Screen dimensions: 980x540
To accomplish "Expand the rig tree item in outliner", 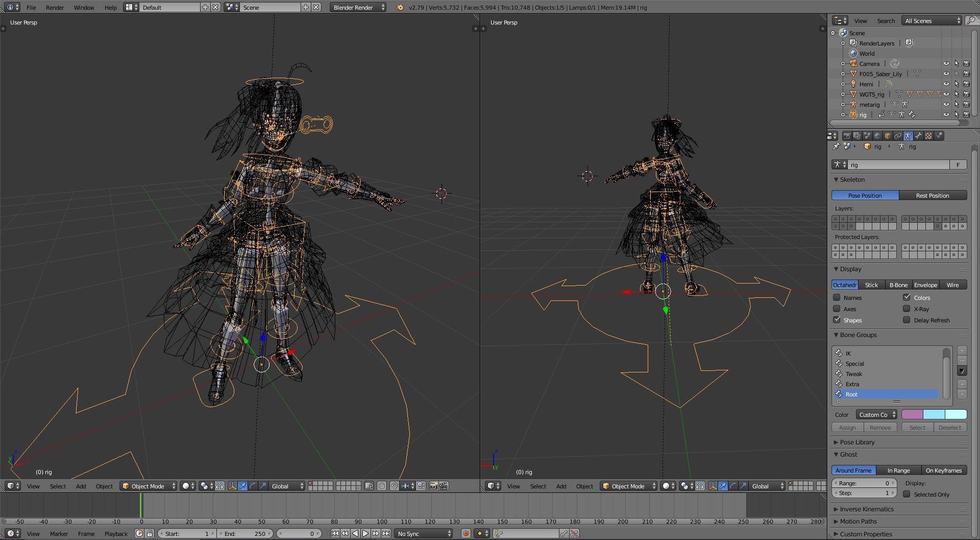I will (843, 115).
